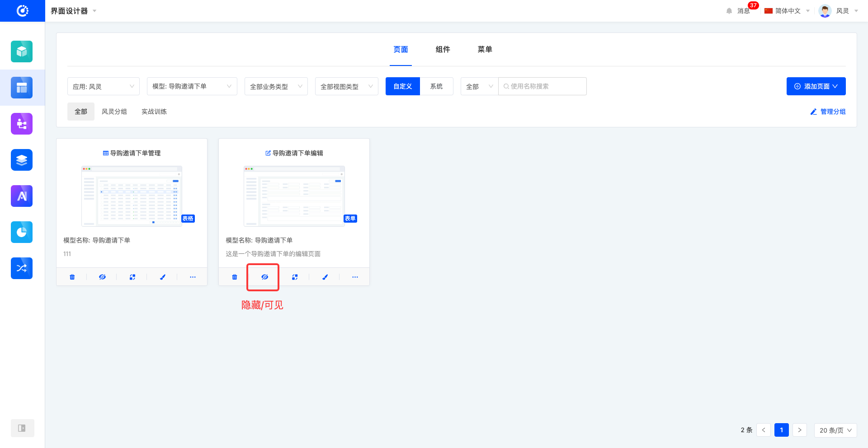Click the 添加页面 button

coord(816,86)
